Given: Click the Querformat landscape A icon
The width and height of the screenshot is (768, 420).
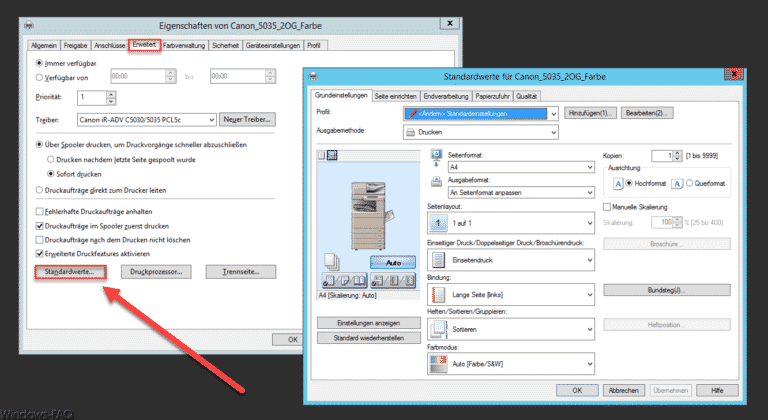Looking at the screenshot, I should point(676,184).
